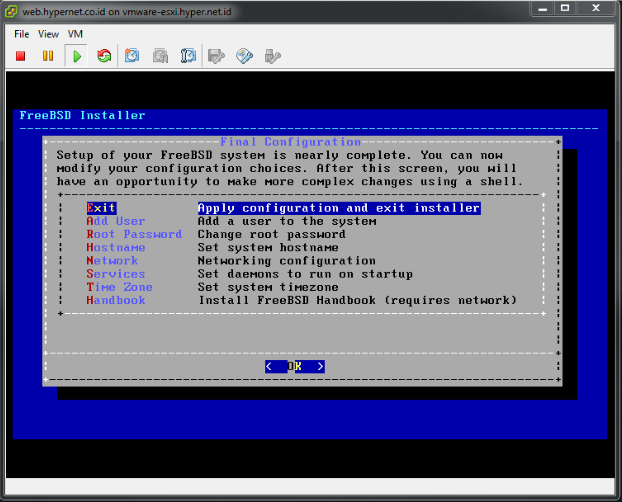
Task: Click 'Install FreeBSD Handbook (requires network)' text
Action: pyautogui.click(x=358, y=300)
